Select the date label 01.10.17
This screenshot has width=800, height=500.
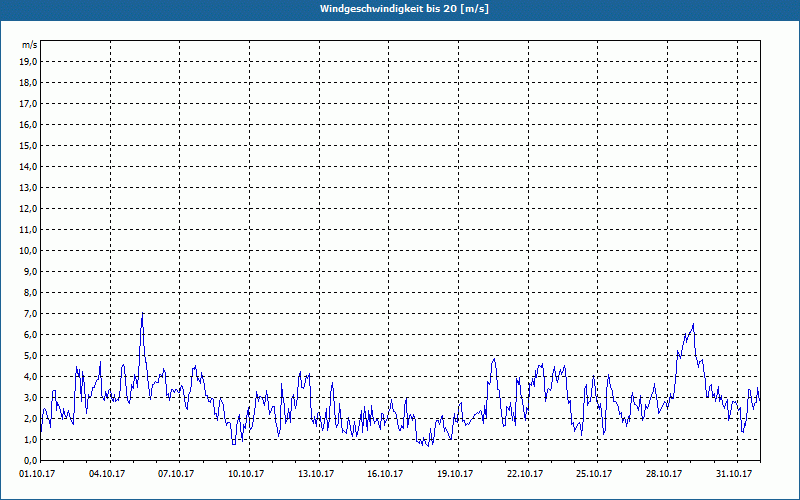pyautogui.click(x=37, y=474)
